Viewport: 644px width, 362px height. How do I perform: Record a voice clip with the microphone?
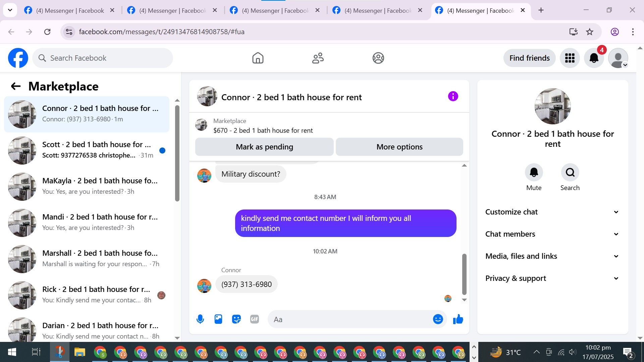click(x=200, y=319)
